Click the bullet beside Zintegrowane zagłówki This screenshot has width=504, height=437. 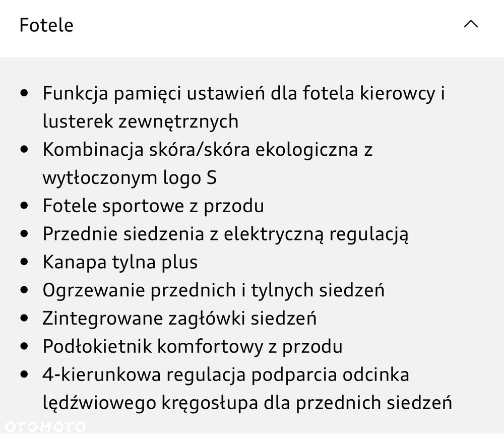(24, 318)
